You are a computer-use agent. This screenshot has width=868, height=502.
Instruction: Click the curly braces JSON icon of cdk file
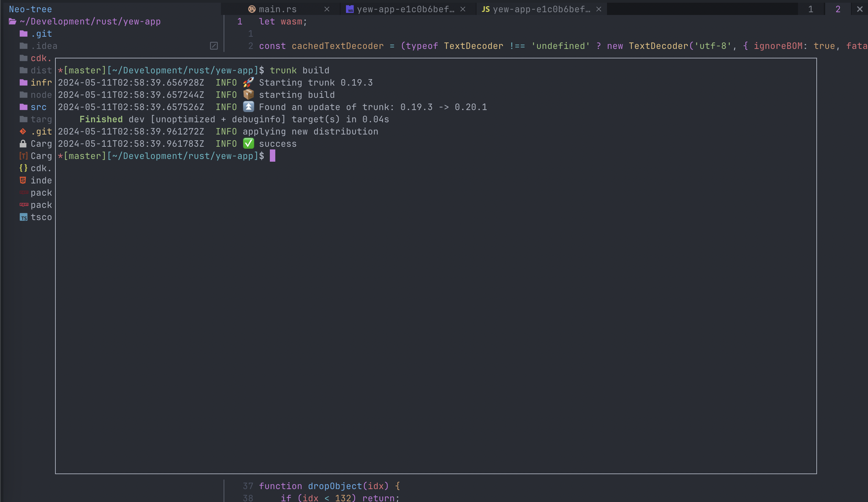pyautogui.click(x=23, y=168)
